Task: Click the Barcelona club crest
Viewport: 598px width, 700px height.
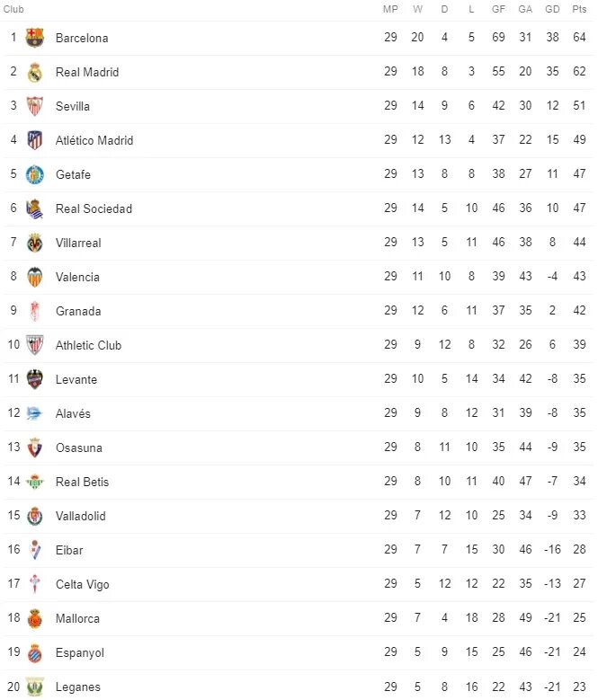Action: [x=34, y=38]
